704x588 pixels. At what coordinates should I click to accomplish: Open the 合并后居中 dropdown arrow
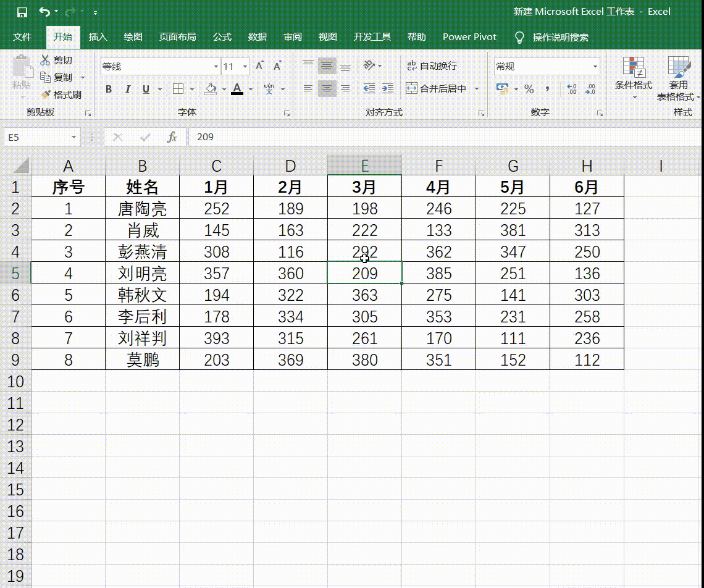coord(477,89)
